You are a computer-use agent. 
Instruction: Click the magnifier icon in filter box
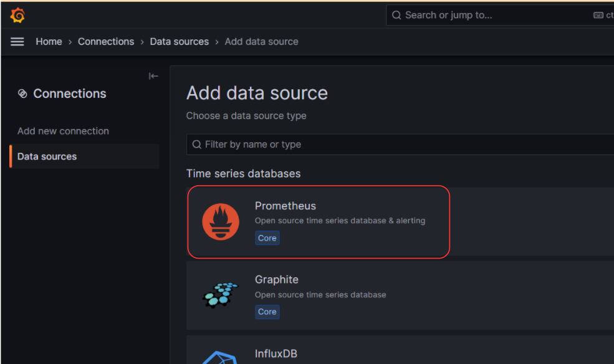pyautogui.click(x=196, y=145)
